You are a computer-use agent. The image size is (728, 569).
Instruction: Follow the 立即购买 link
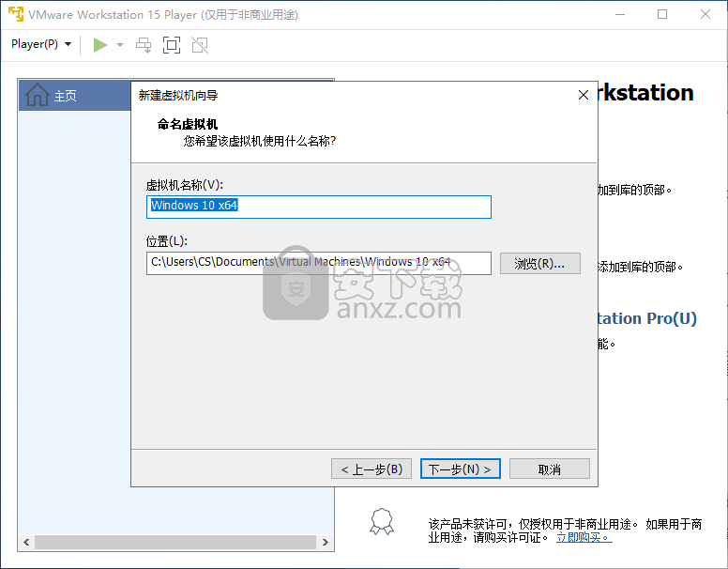click(584, 537)
